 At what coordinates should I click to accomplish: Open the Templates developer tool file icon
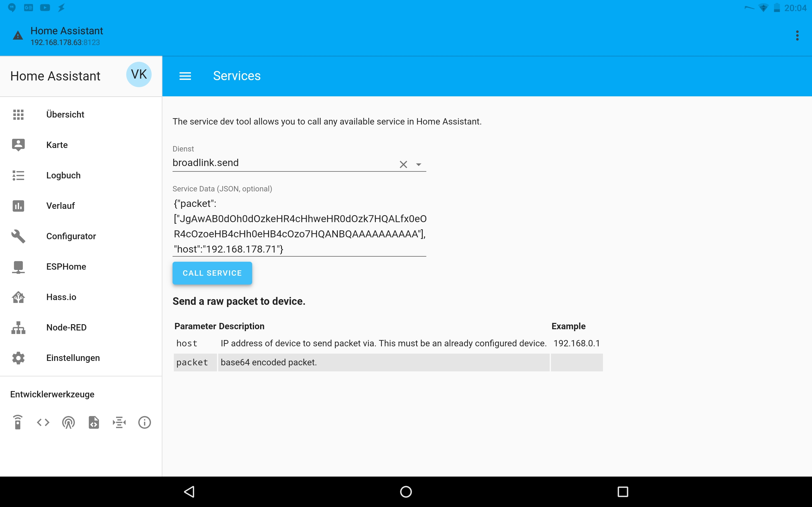[94, 422]
